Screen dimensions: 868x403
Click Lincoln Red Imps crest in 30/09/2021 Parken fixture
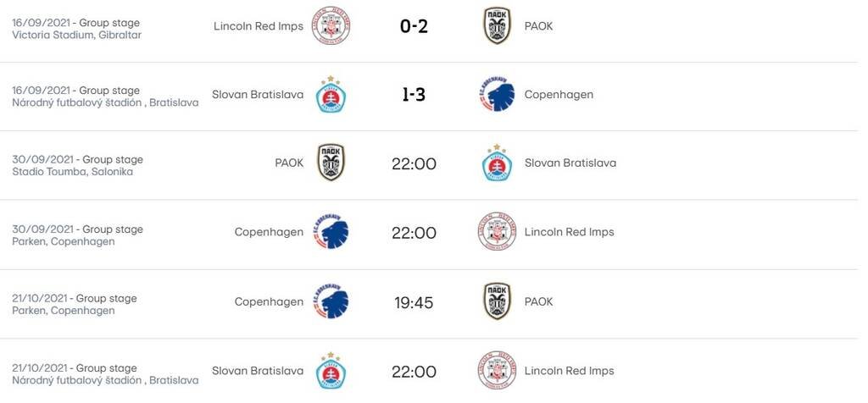497,232
